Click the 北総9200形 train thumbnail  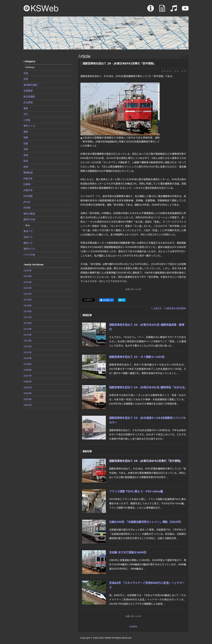point(94,531)
